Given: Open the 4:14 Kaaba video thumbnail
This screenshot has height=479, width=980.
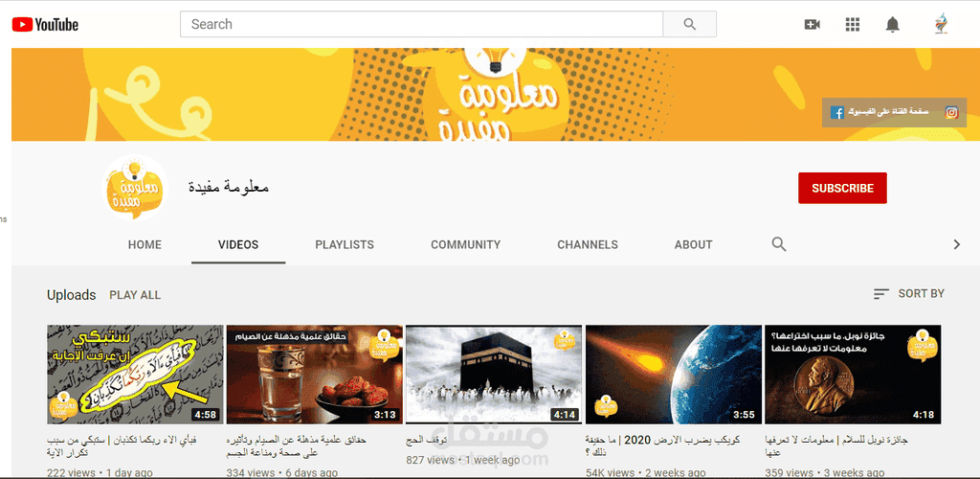Looking at the screenshot, I should coord(494,374).
